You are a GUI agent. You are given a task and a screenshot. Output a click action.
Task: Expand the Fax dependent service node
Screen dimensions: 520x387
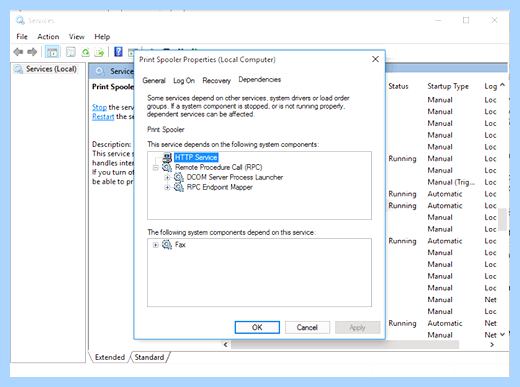click(155, 245)
